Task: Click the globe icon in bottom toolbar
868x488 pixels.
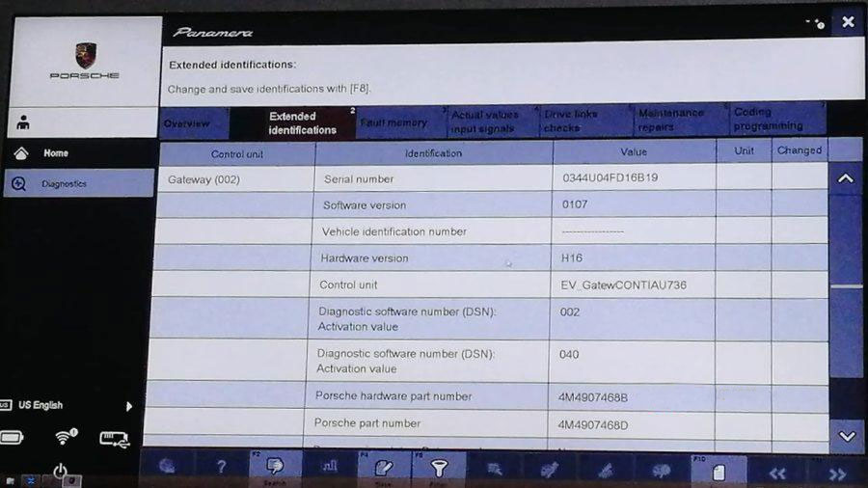Action: 167,467
